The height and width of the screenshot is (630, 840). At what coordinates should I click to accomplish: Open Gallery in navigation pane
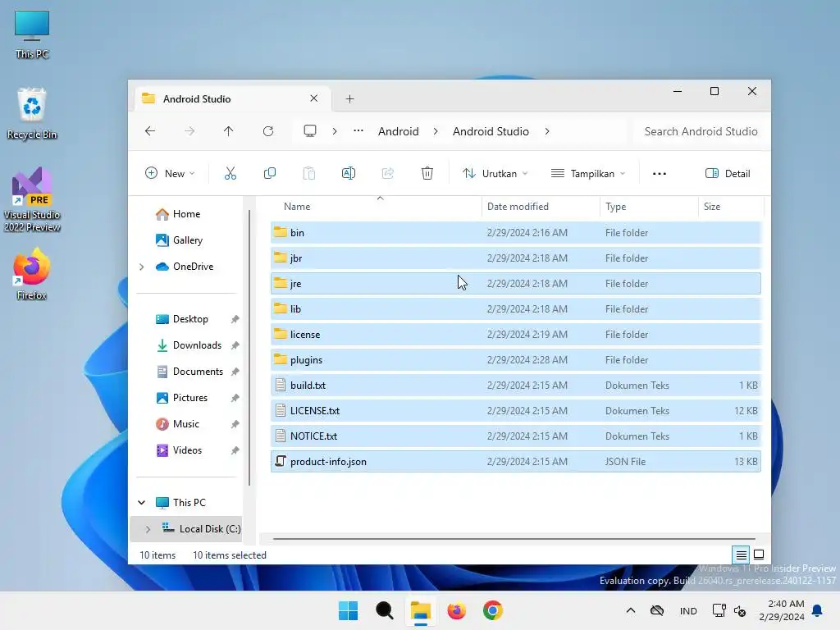coord(188,240)
